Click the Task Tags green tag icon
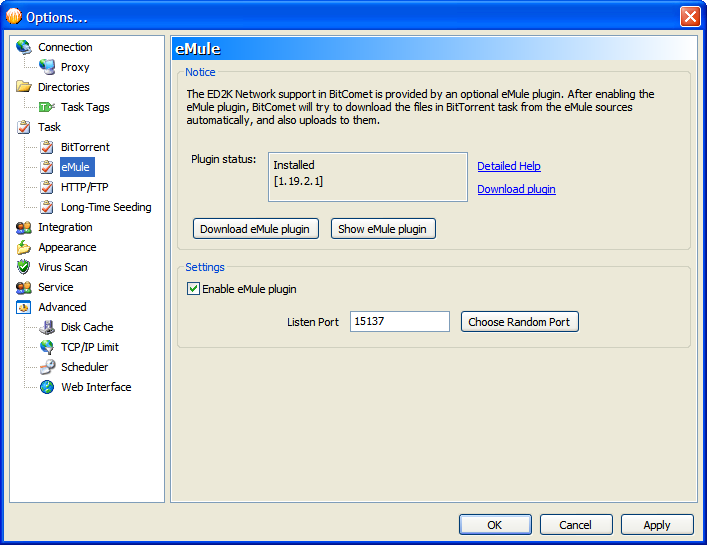707x545 pixels. (47, 107)
